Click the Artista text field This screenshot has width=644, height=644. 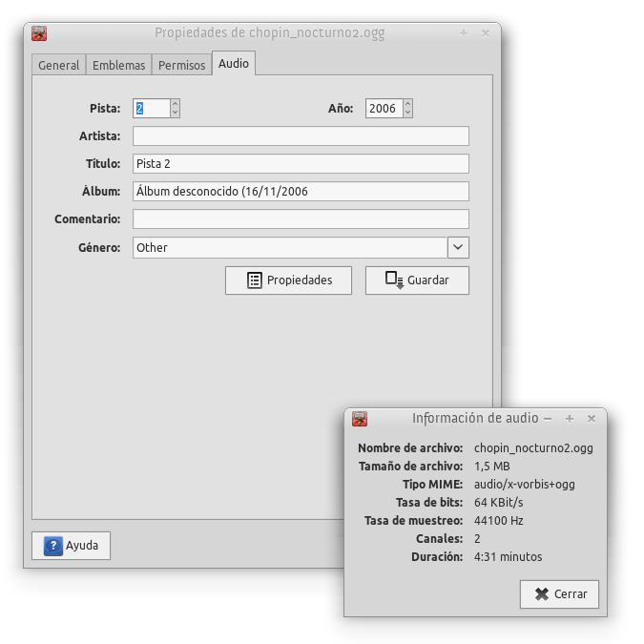301,135
